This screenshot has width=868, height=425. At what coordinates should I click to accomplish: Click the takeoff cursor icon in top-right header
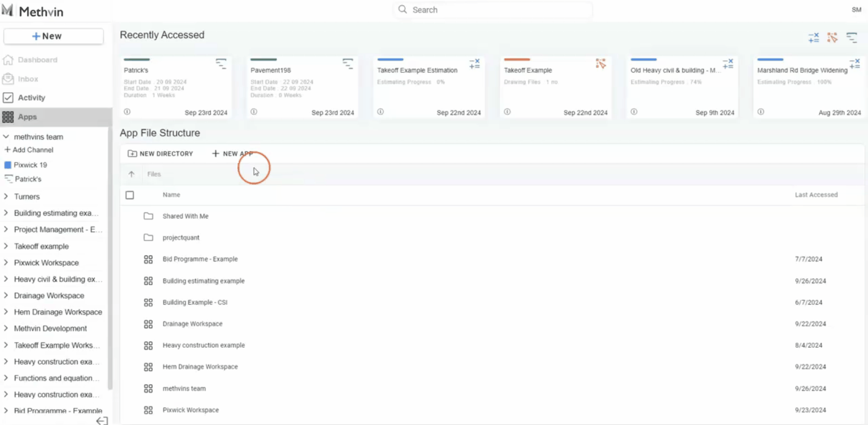click(x=832, y=38)
